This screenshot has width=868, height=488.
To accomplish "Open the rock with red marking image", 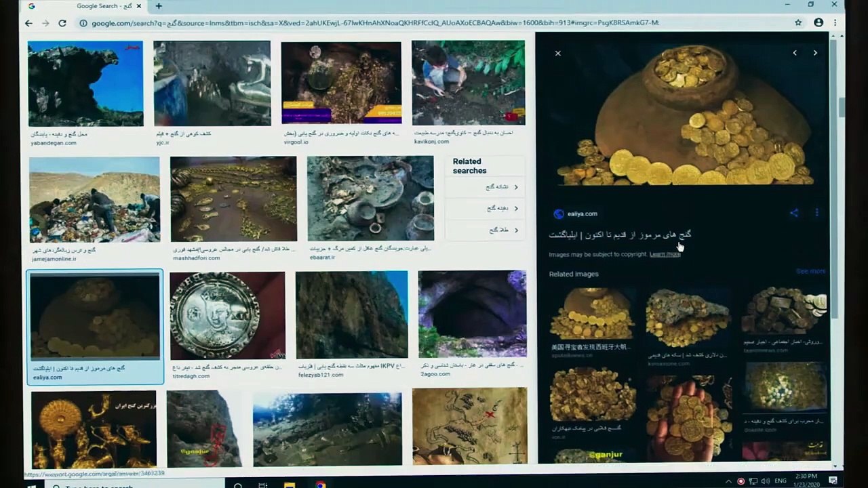I will [x=204, y=428].
